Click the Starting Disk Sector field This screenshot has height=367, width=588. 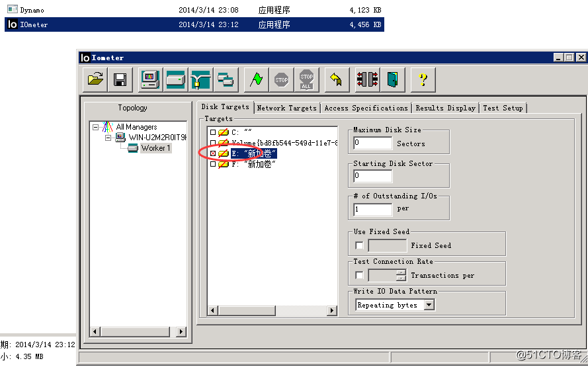373,176
